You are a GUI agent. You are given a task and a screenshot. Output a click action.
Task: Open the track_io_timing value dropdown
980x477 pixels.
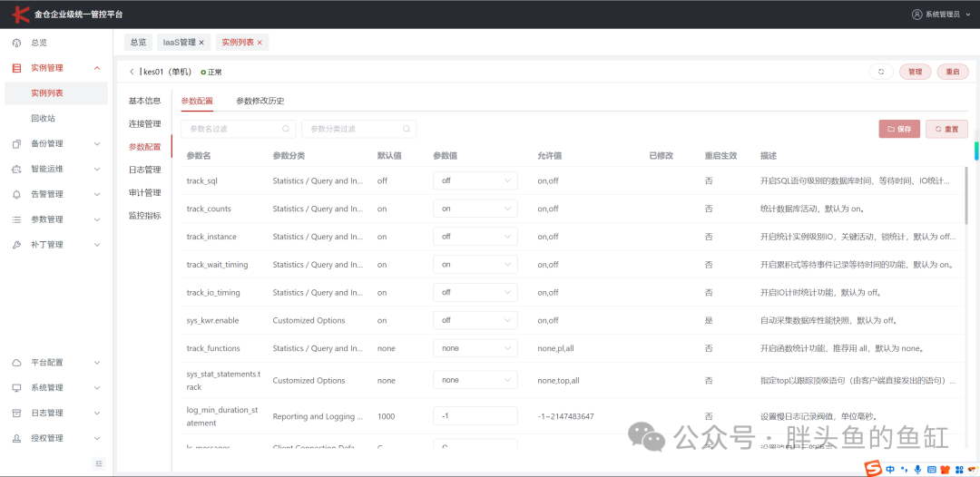click(x=475, y=292)
